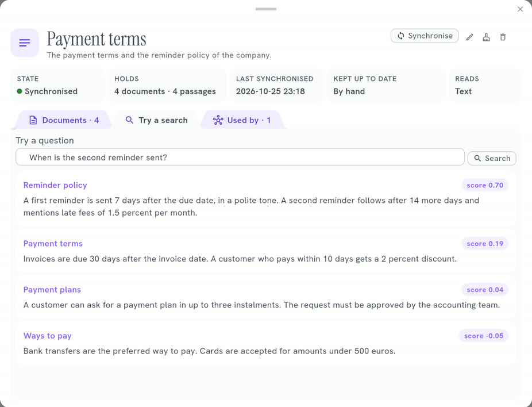Click the magnifier icon in the Try a search tab
Screen dimensions: 532x407
(129, 120)
